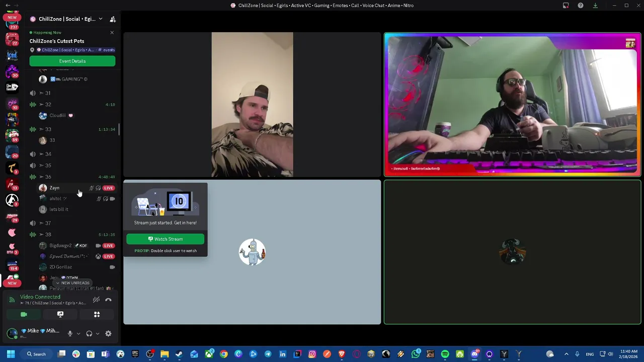Open the taskbar clock and date

click(x=628, y=354)
